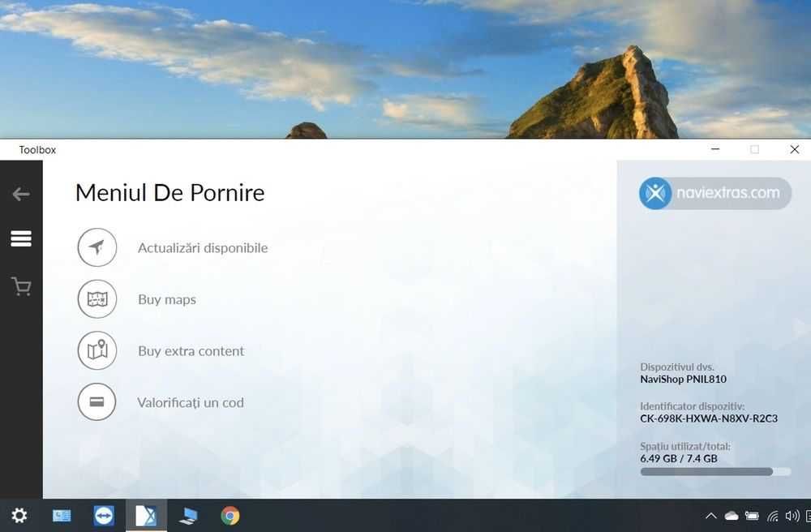Click the Buy extra content icon
The image size is (811, 532).
tap(97, 350)
